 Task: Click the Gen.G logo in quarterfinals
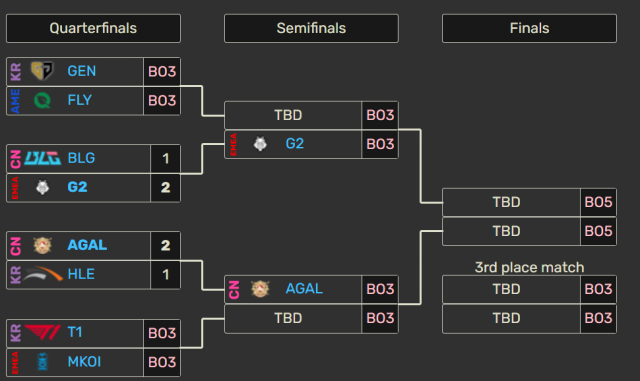[42, 71]
